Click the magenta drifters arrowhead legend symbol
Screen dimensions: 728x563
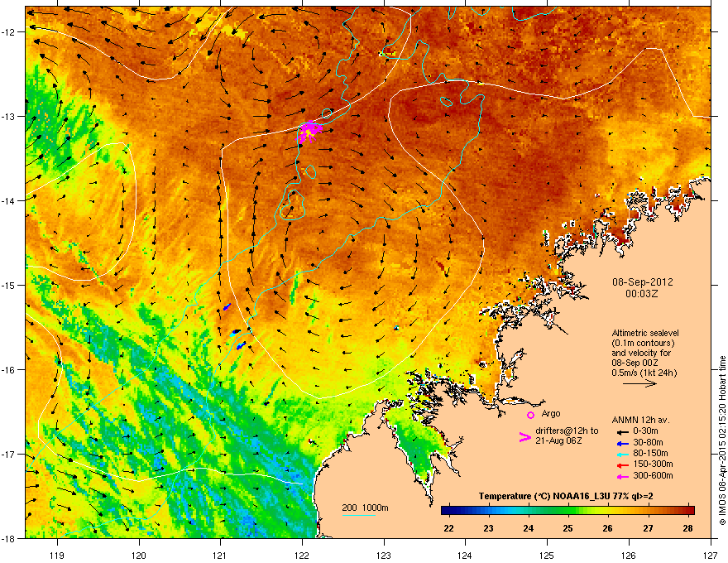524,436
